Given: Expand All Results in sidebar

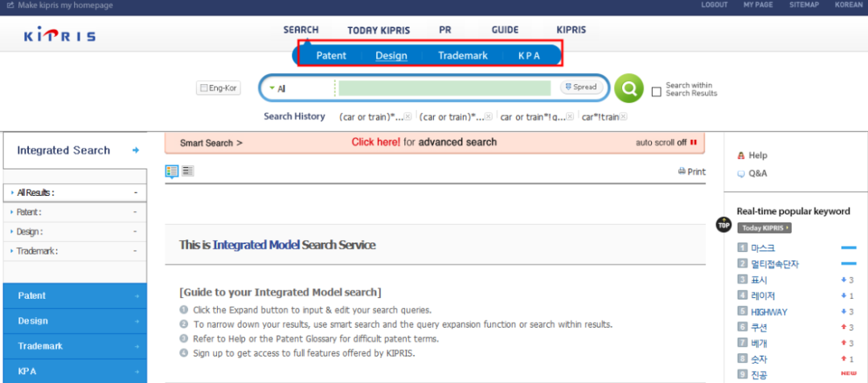Looking at the screenshot, I should coord(75,193).
